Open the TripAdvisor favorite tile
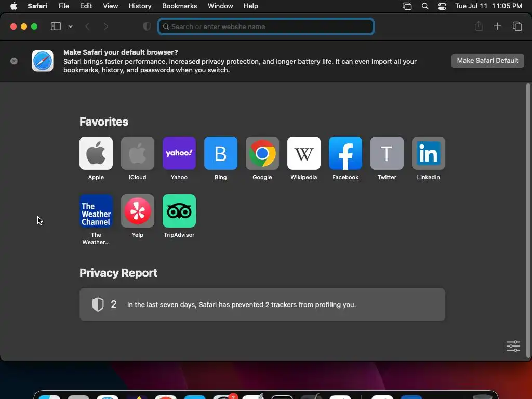This screenshot has height=399, width=532. click(179, 211)
